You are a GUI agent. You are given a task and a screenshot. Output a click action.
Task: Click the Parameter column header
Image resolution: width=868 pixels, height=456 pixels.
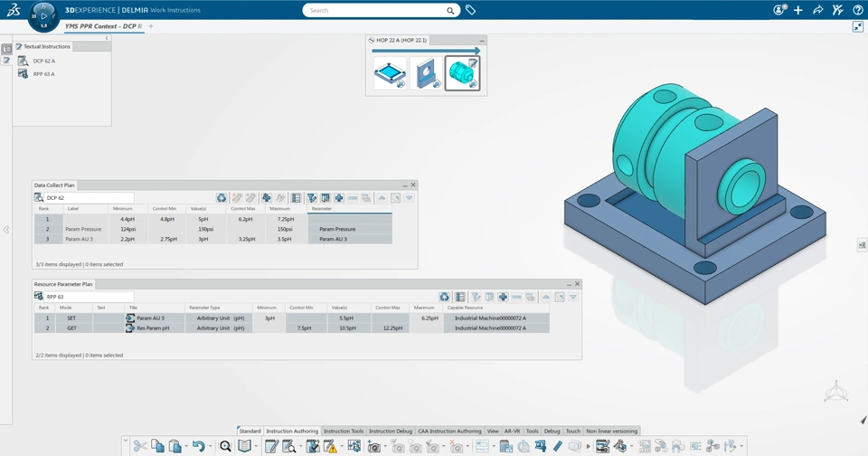click(349, 209)
